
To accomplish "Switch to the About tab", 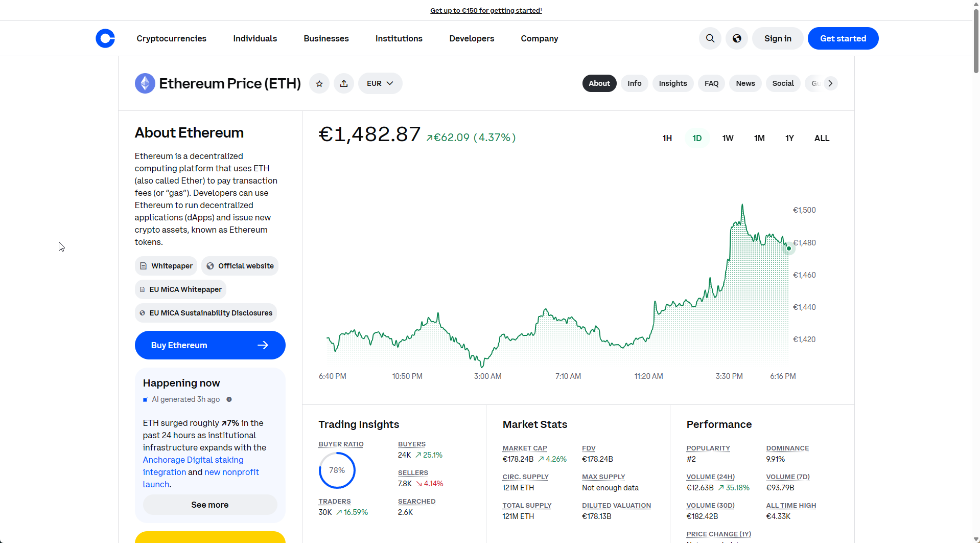I will (599, 83).
